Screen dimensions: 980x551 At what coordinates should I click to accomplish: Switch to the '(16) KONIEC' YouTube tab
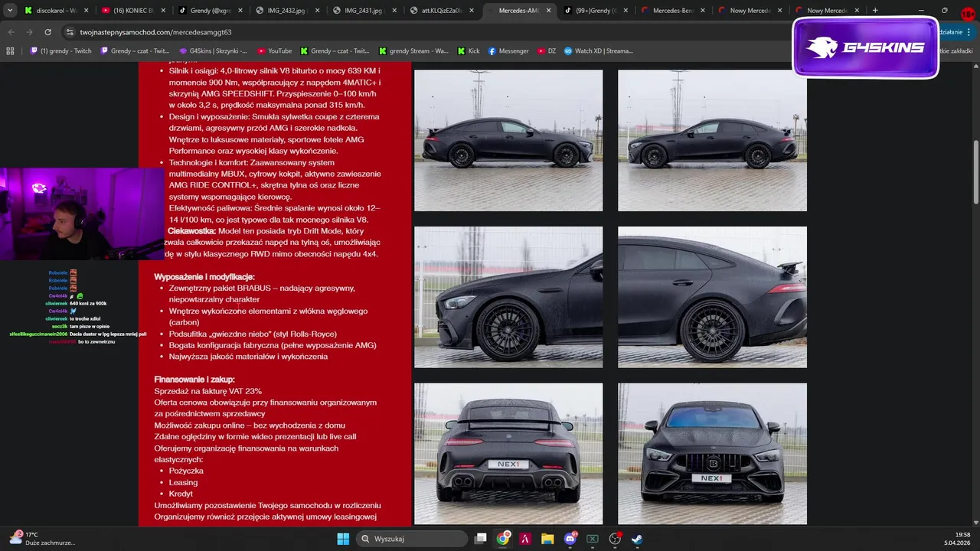[x=132, y=11]
